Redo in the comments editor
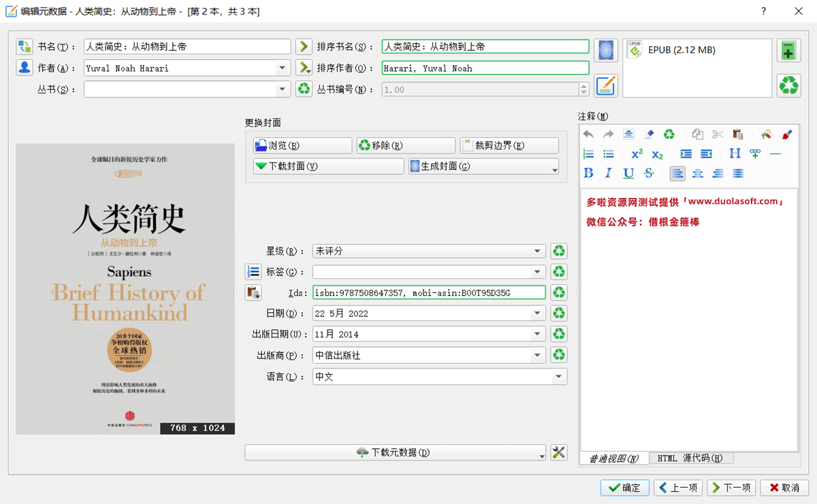This screenshot has width=817, height=504. (x=609, y=135)
